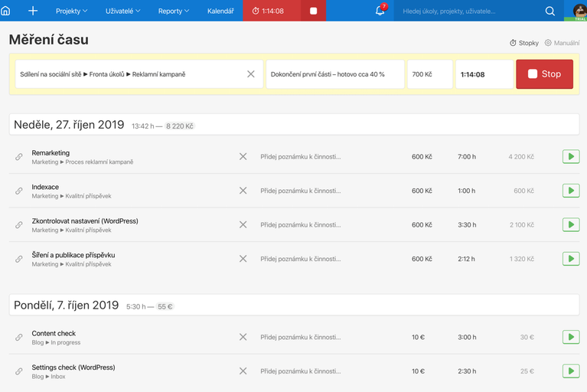Open the Zkontrolovat nastavení (WordPress) task
This screenshot has height=392, width=587.
coord(85,220)
